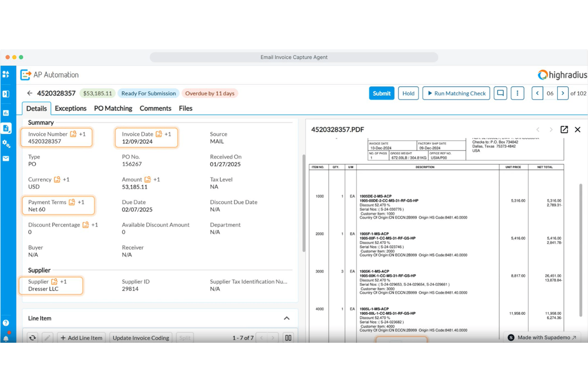Viewport: 588px width, 392px height.
Task: Click the Email Invoice Capture Agent title bar
Action: click(294, 57)
